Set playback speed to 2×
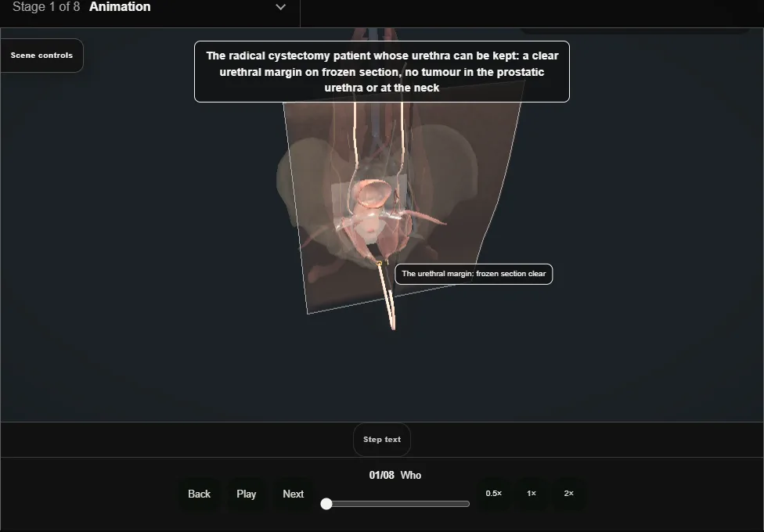The image size is (764, 532). (568, 494)
